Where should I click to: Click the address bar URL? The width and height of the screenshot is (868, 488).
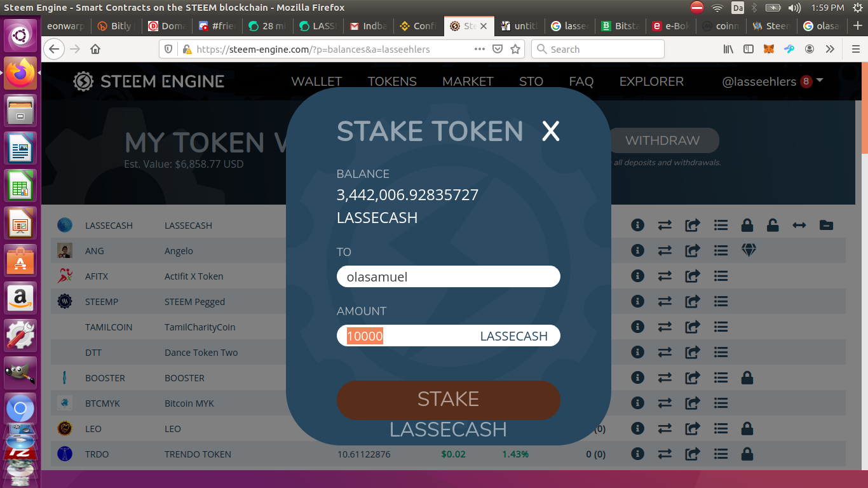point(313,49)
